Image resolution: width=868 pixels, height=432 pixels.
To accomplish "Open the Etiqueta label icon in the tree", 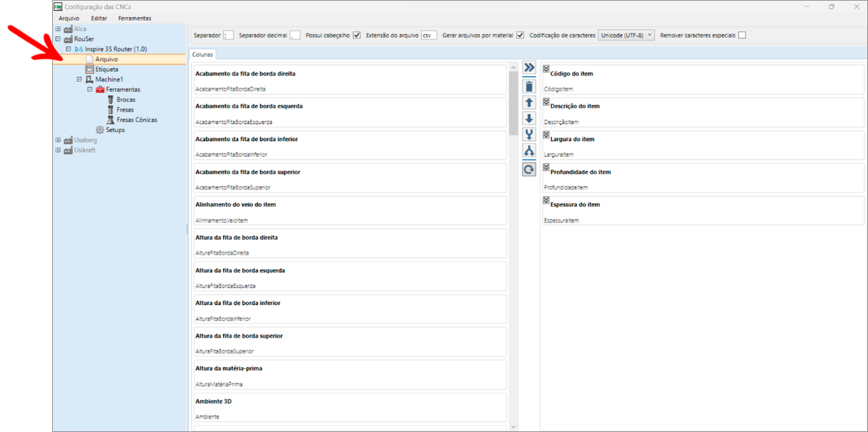I will click(x=89, y=69).
